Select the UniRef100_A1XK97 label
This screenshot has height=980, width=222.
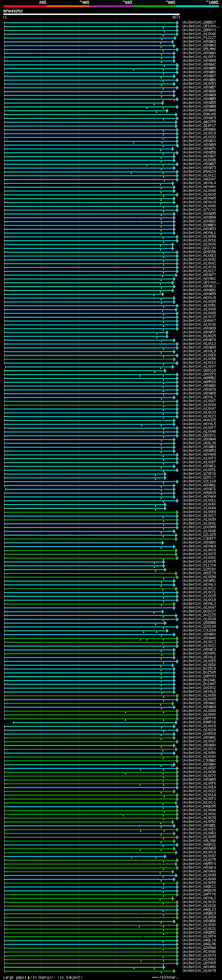click(x=199, y=856)
